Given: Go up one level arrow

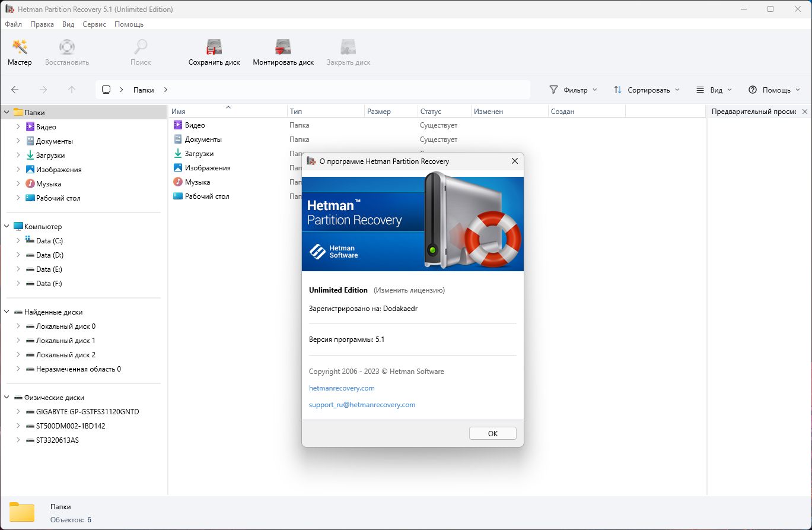Looking at the screenshot, I should tap(72, 90).
